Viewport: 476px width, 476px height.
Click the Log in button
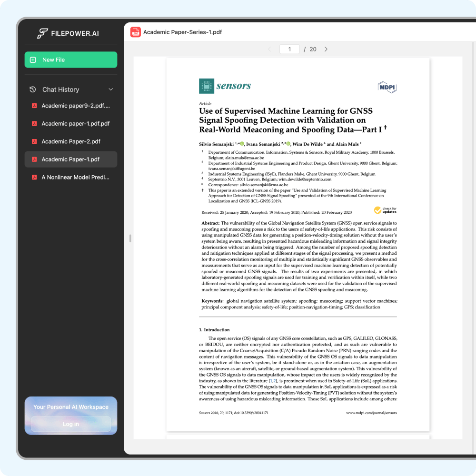pos(70,424)
